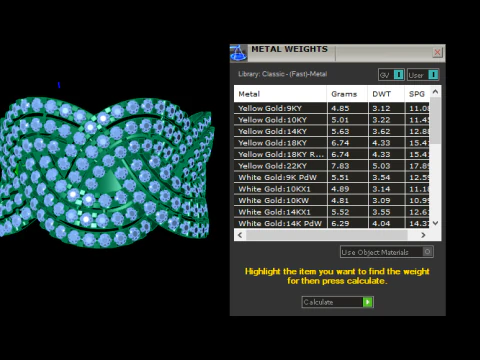Click the vertical scrollbar thumb

click(435, 121)
